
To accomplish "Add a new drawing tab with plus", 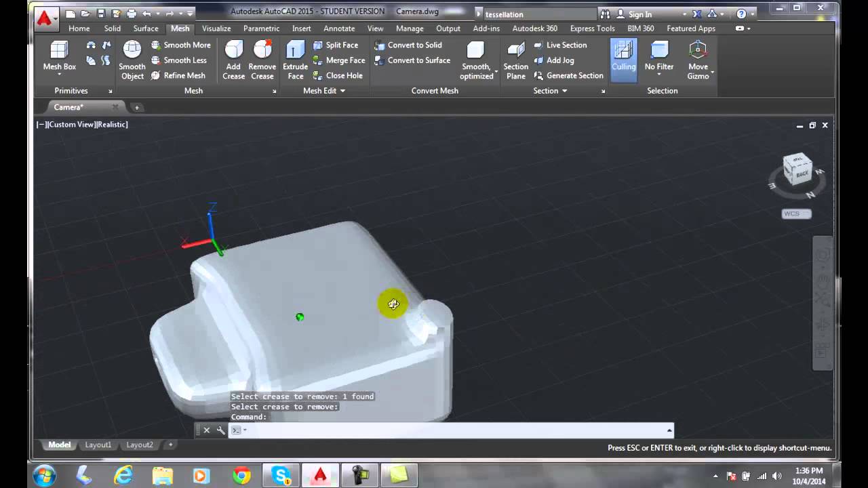I will point(136,107).
